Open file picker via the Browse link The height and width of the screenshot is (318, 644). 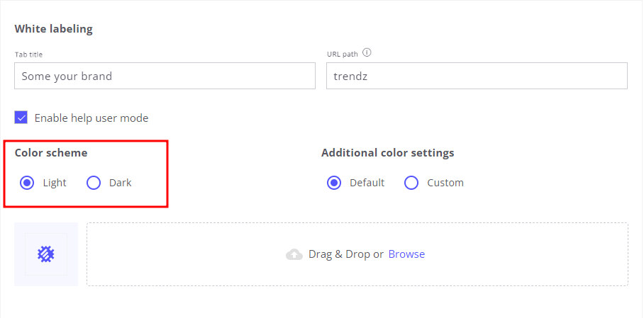point(406,254)
